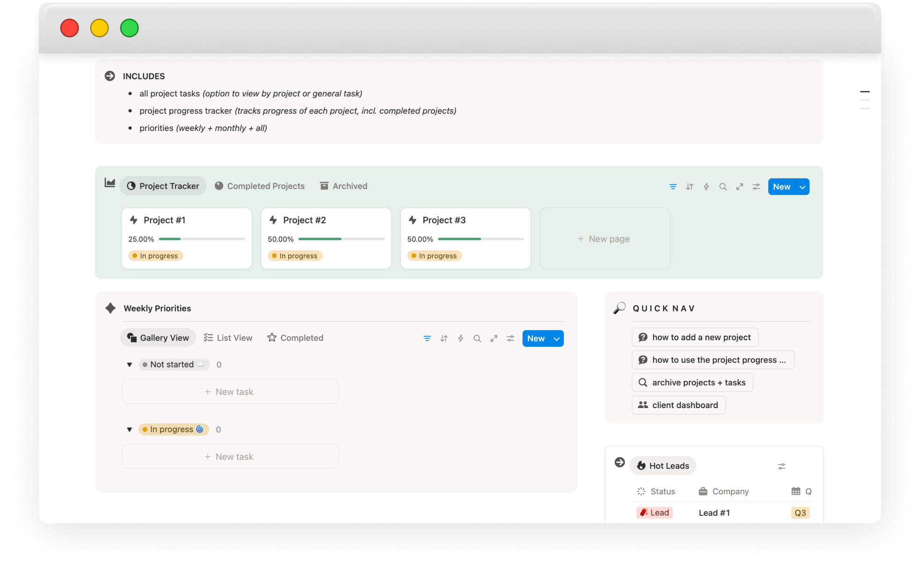Click New page card in Project Tracker
Screen dimensions: 924x570
click(x=604, y=239)
